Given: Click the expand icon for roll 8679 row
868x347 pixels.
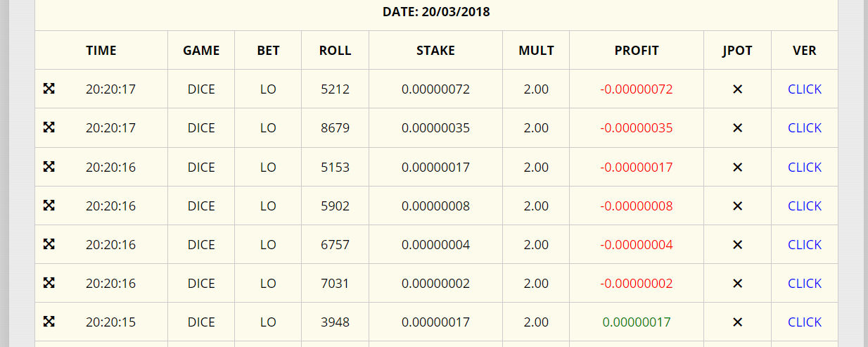Looking at the screenshot, I should pos(49,127).
